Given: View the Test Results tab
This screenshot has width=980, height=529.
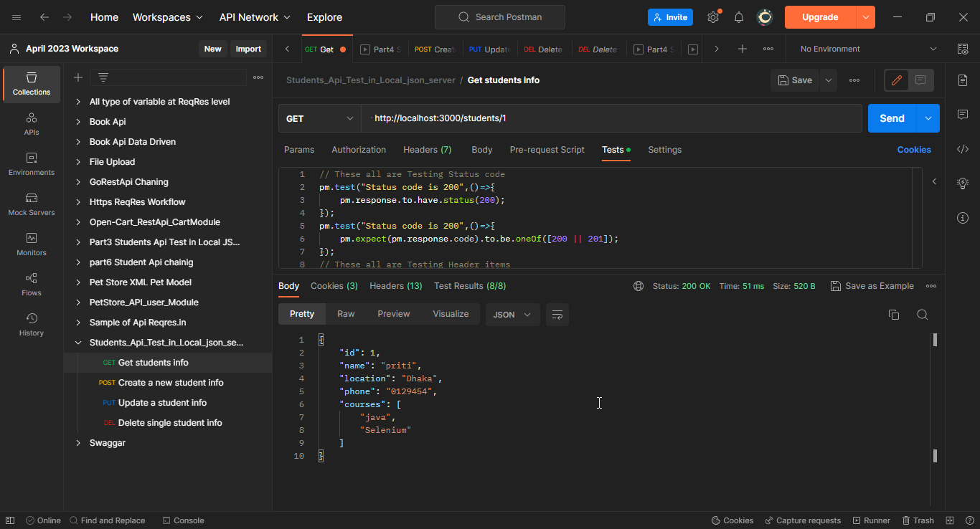Looking at the screenshot, I should pos(470,285).
